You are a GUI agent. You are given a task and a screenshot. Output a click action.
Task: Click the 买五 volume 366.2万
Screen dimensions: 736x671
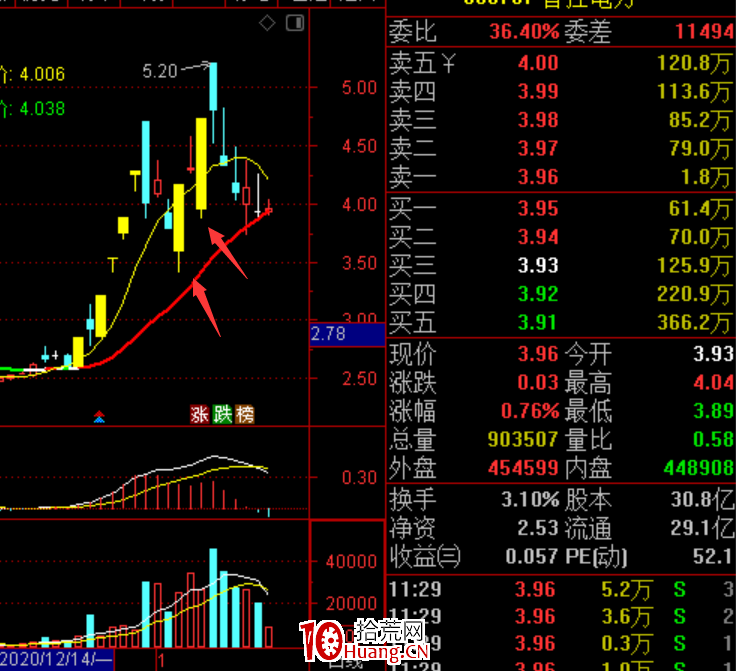[695, 323]
